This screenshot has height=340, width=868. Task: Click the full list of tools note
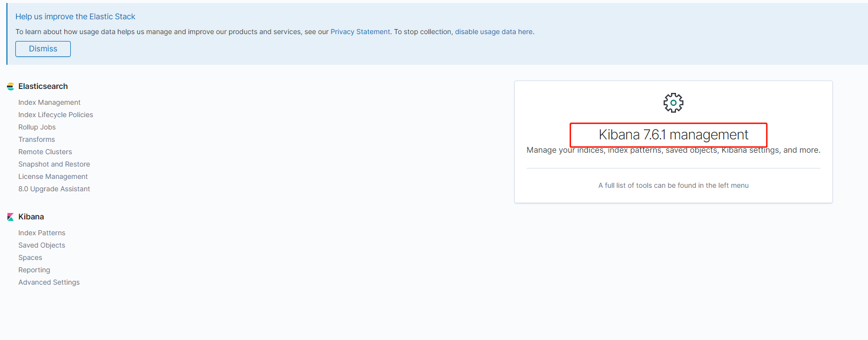tap(673, 185)
